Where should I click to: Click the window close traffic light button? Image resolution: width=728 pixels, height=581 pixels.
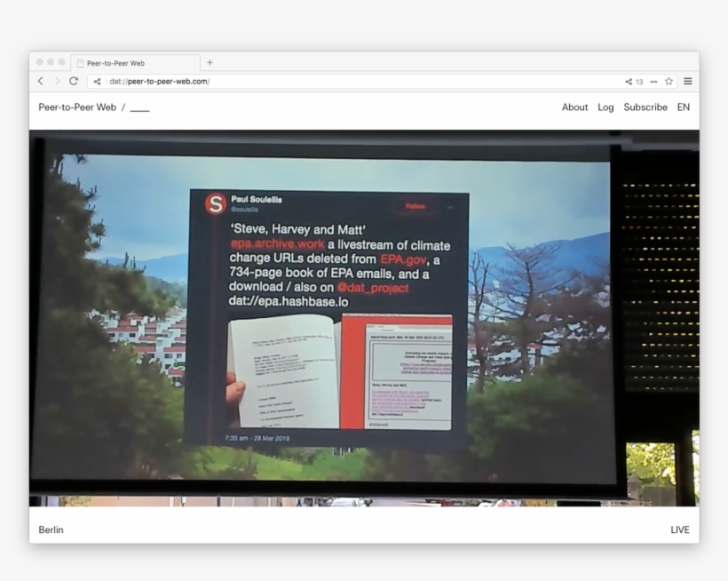39,62
